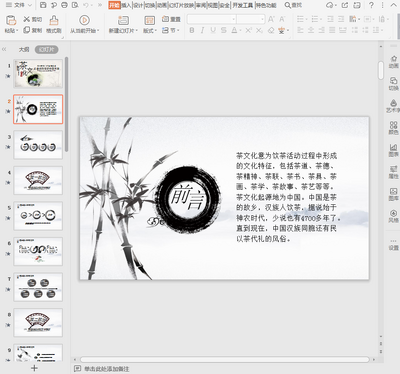
Task: Toggle Strikethrough formatting
Action: point(224,30)
